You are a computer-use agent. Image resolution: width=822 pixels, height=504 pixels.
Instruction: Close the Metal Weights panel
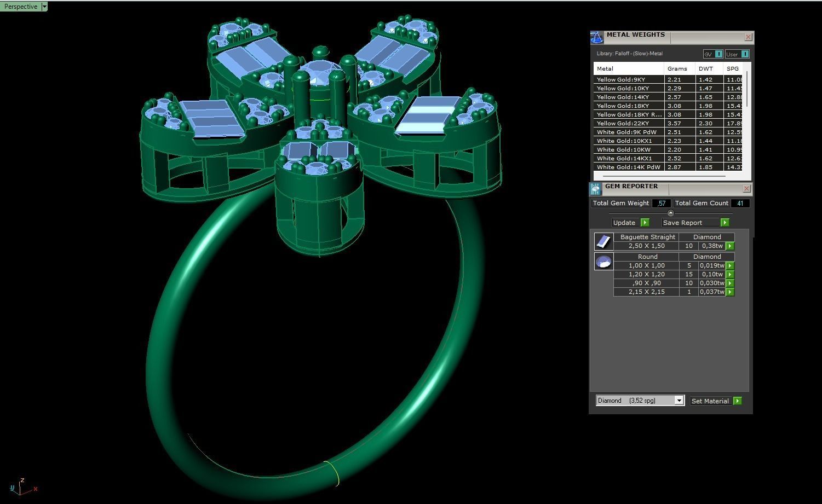tap(748, 37)
